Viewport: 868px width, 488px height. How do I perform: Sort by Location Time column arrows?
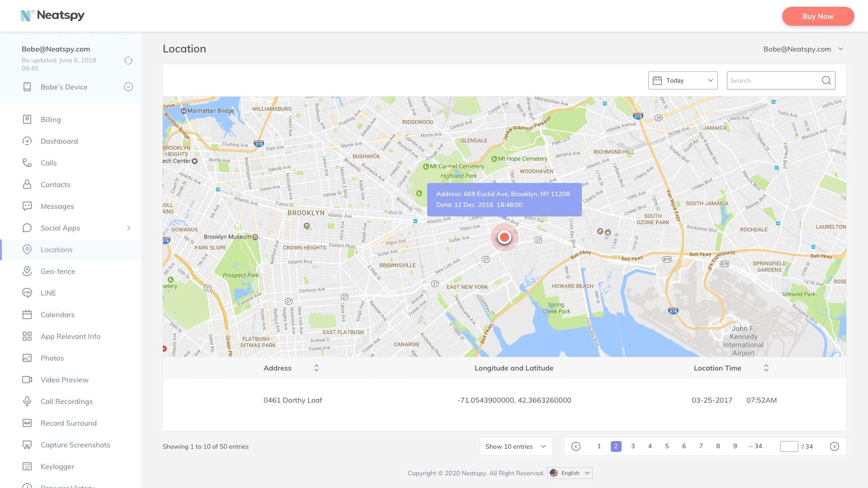(x=766, y=368)
